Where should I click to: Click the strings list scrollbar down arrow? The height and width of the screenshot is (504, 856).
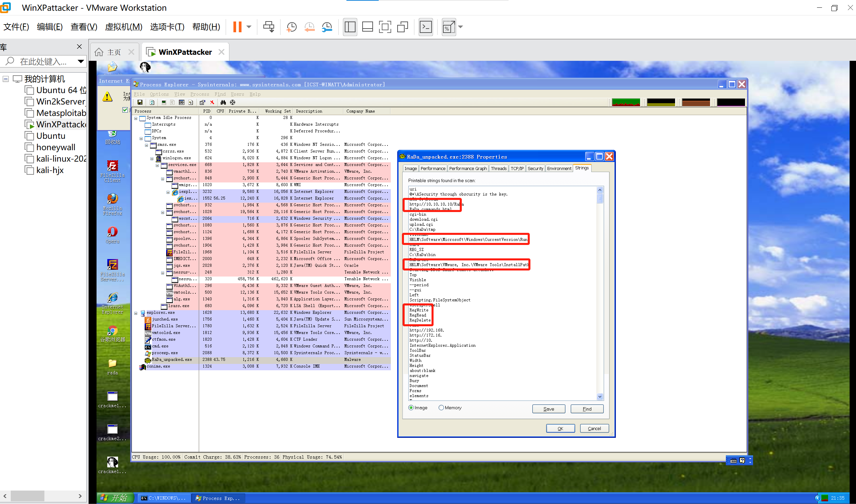tap(600, 396)
